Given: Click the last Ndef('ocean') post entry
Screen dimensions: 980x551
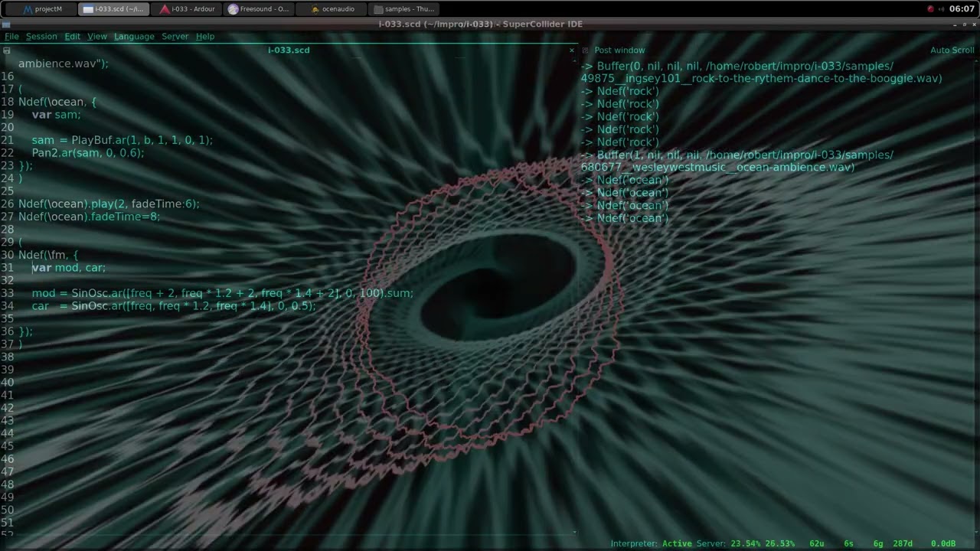Looking at the screenshot, I should pyautogui.click(x=625, y=218).
